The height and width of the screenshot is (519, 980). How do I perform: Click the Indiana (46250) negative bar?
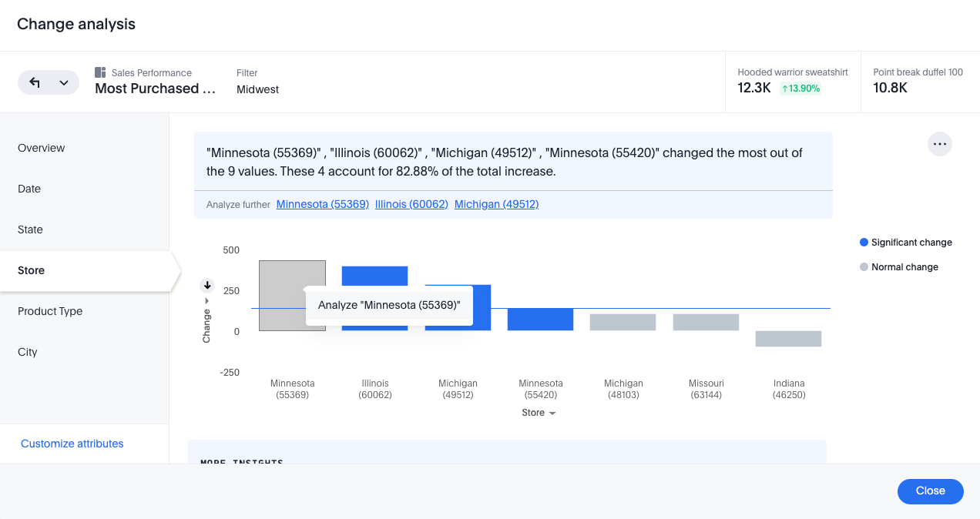(788, 339)
